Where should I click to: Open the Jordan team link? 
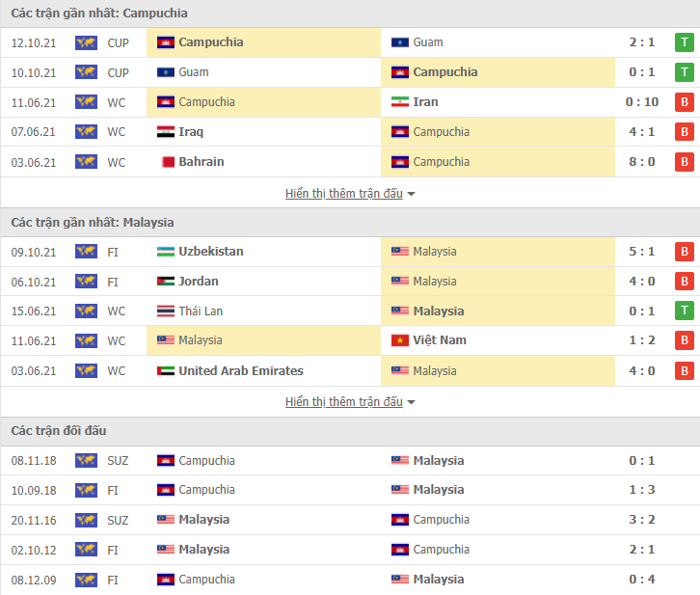[x=199, y=282]
